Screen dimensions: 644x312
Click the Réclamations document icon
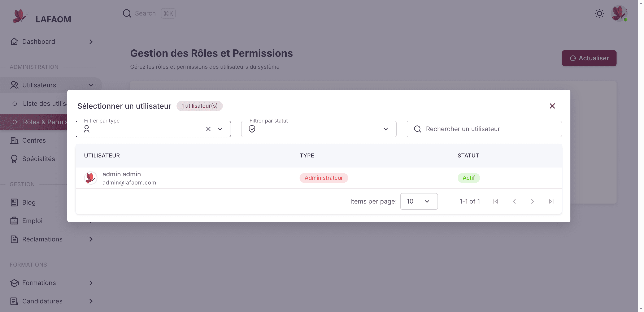point(14,239)
